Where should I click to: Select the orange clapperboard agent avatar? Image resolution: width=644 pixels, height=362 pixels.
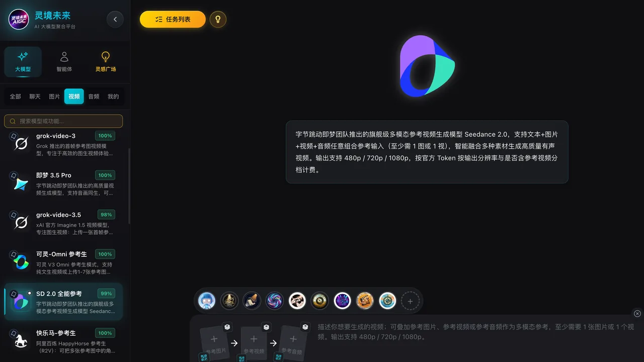click(365, 301)
